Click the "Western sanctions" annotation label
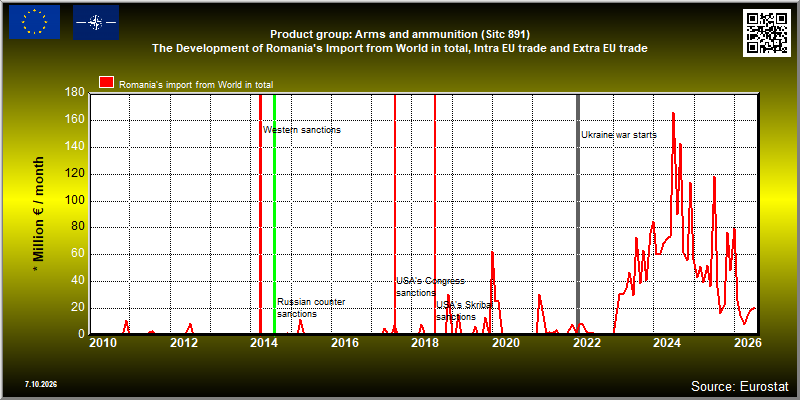 302,130
